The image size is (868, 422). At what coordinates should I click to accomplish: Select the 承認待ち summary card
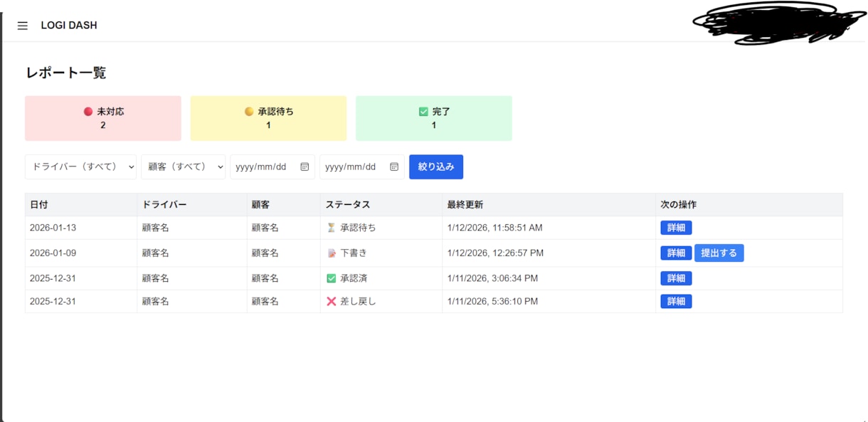pyautogui.click(x=268, y=118)
